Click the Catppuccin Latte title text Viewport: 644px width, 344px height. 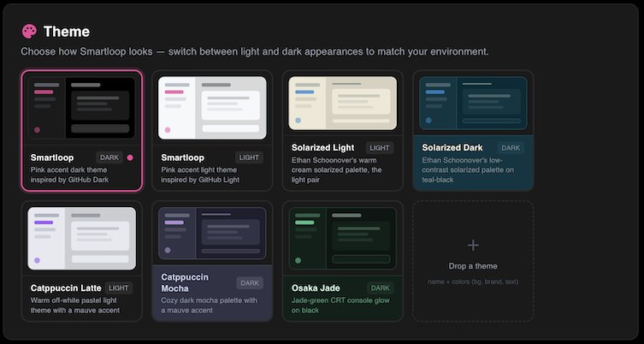[66, 288]
